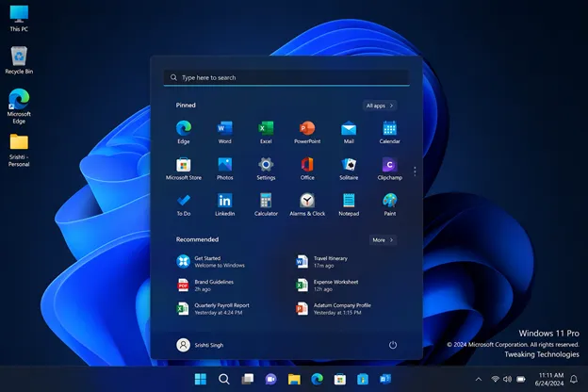Open the Brand Guidelines PDF
This screenshot has width=588, height=392.
point(205,286)
